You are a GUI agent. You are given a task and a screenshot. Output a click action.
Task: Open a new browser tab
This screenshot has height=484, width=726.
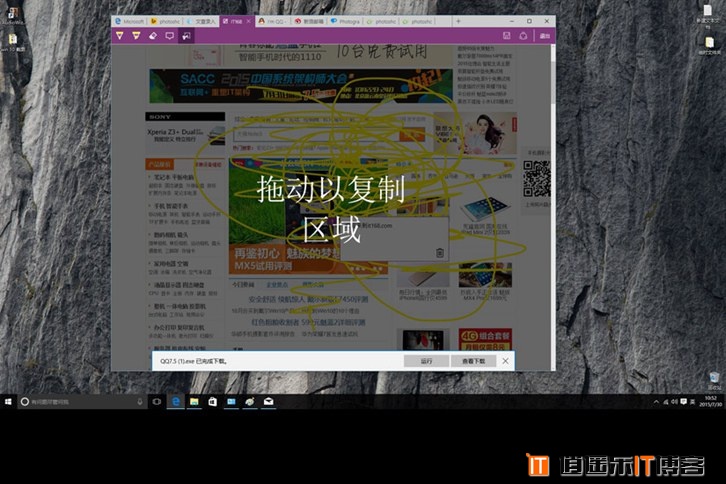point(458,21)
